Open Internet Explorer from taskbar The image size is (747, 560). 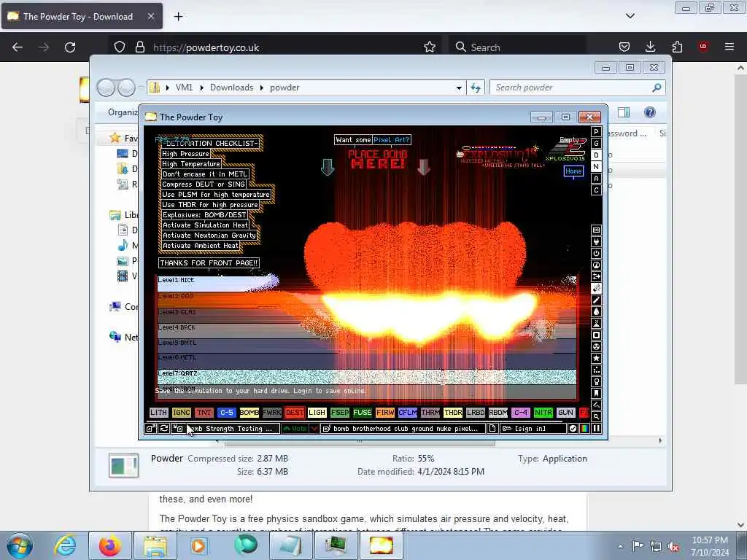point(65,545)
